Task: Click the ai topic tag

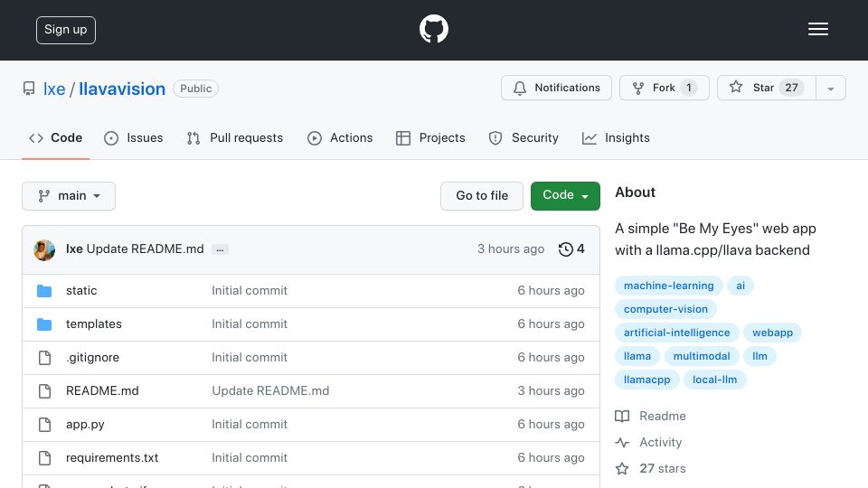Action: (741, 286)
